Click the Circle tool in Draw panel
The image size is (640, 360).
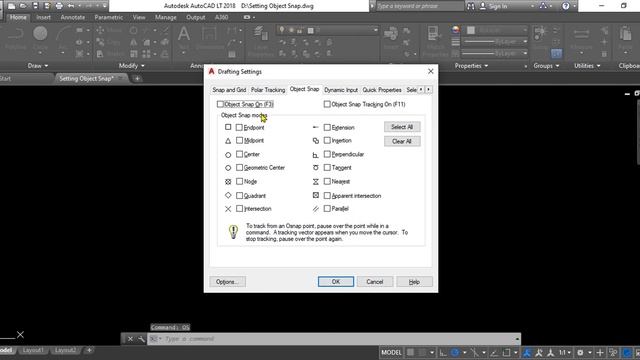click(40, 33)
